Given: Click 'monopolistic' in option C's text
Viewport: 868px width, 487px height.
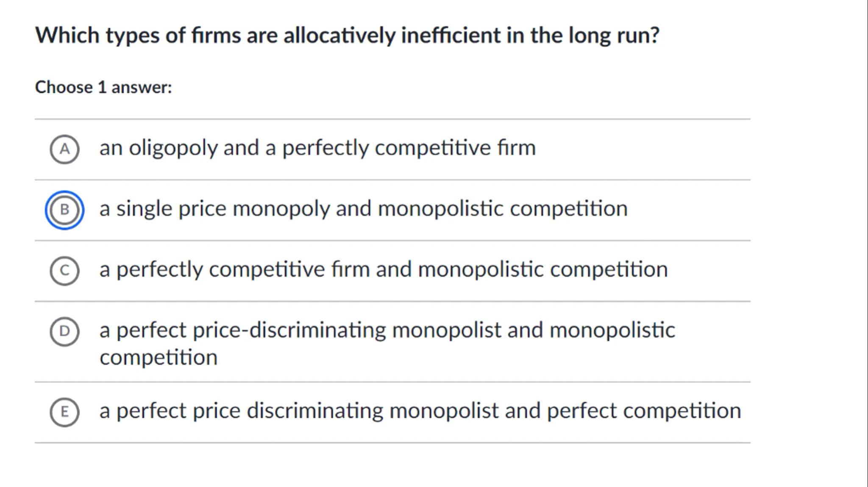Looking at the screenshot, I should pos(481,270).
